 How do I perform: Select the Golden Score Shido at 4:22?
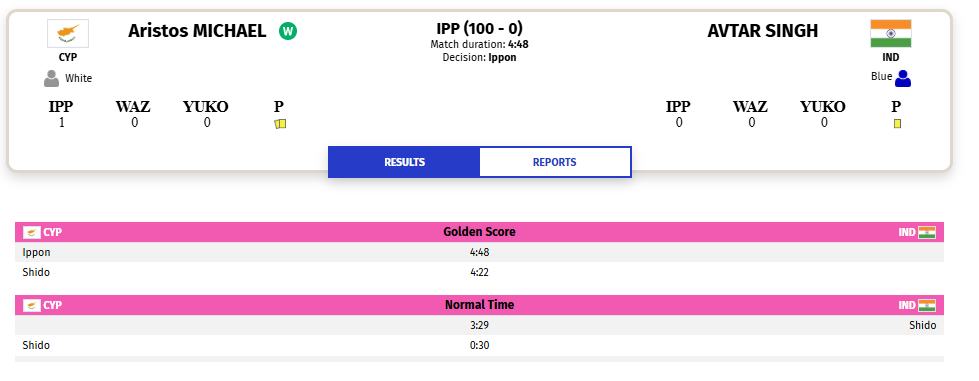pyautogui.click(x=480, y=272)
